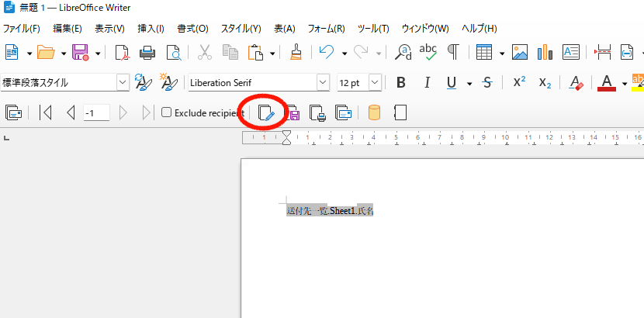
Task: Go to the first mail merge entry
Action: tap(46, 113)
